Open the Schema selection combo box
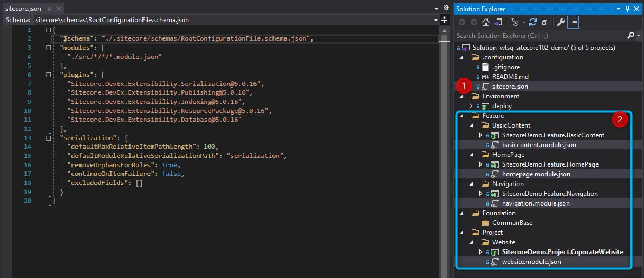644x278 pixels. tap(236, 19)
